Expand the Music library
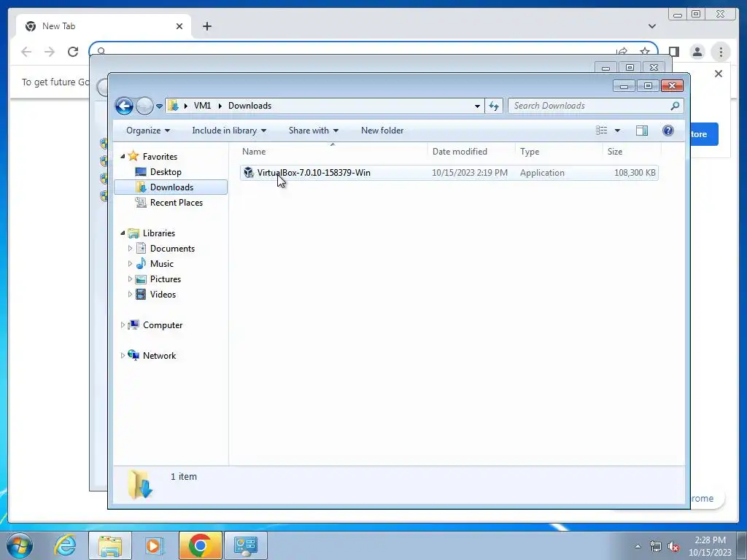Image resolution: width=747 pixels, height=560 pixels. coord(130,263)
